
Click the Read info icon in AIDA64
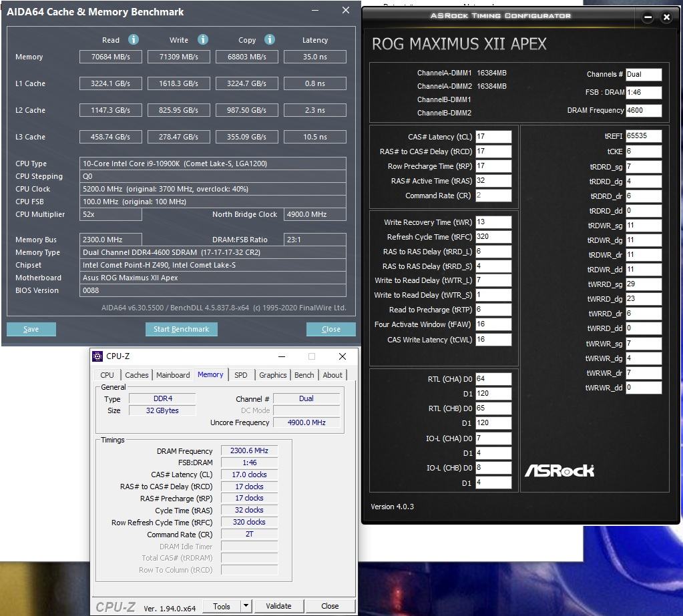tap(134, 39)
